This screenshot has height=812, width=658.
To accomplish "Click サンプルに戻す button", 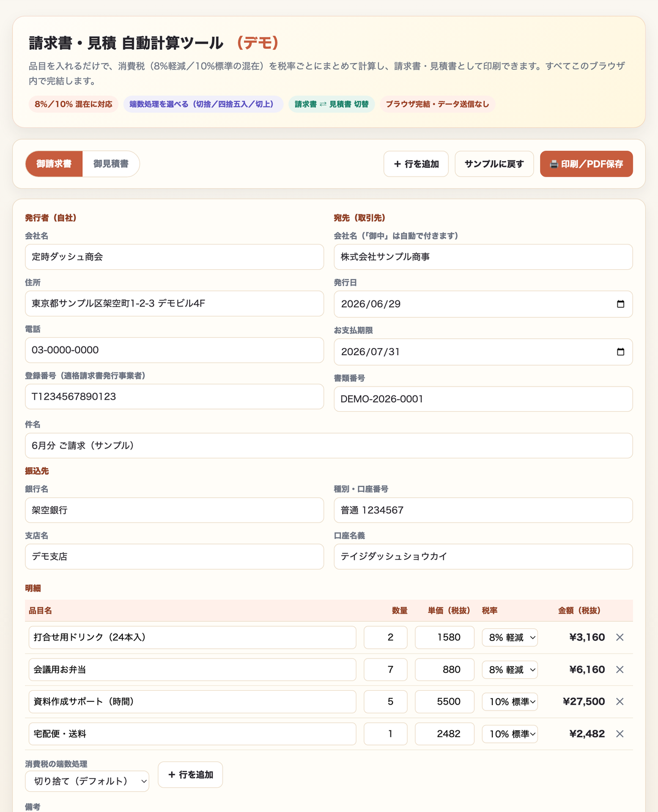I will 494,164.
